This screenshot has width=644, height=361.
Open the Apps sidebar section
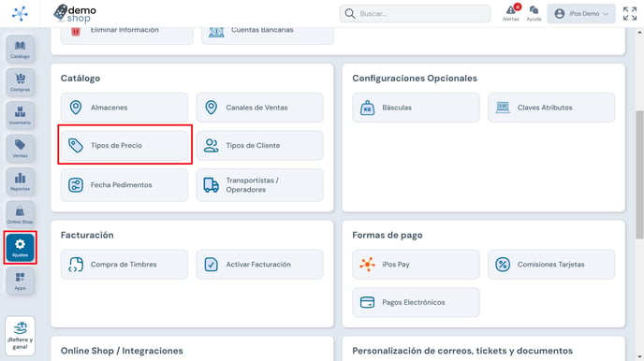[21, 281]
